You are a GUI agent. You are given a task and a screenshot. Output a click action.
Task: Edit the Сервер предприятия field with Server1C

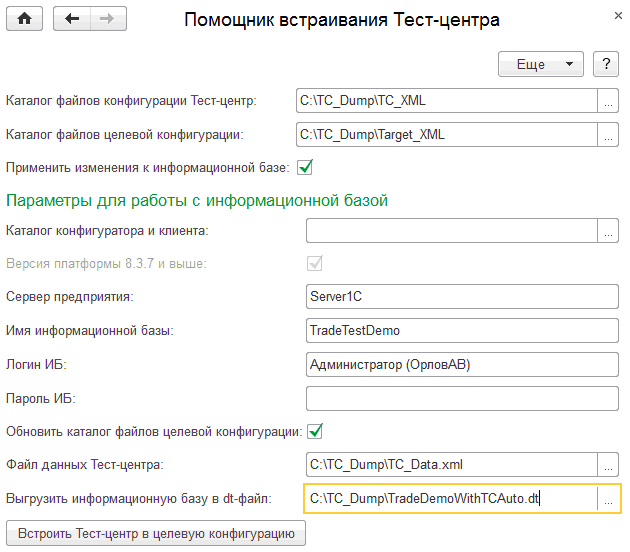point(462,296)
